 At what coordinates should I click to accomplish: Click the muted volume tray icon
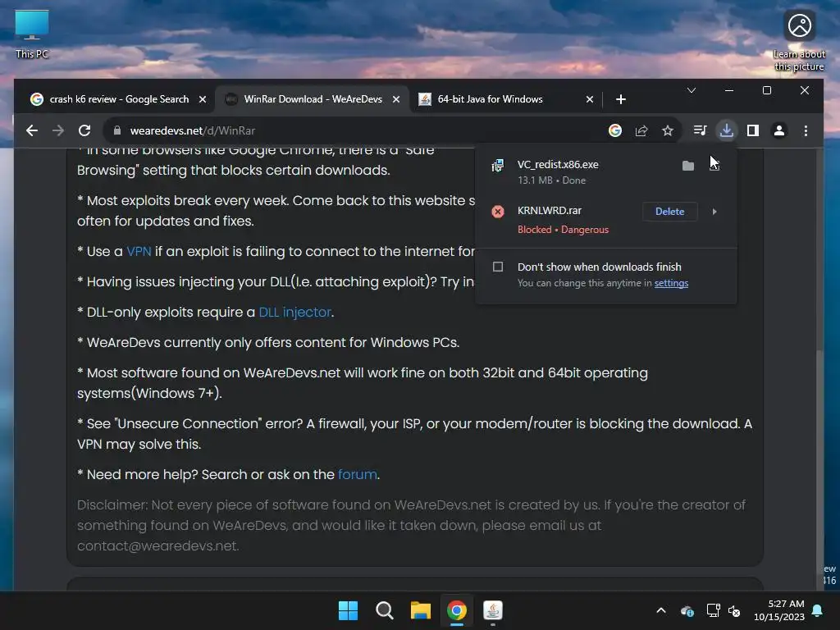(734, 610)
